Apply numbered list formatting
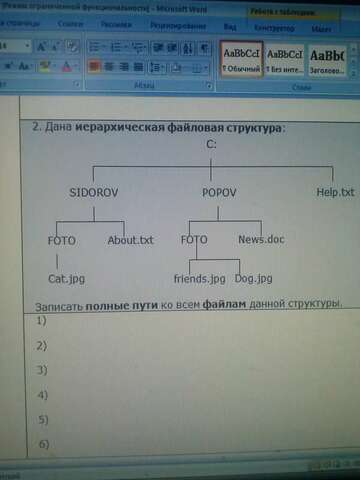360x480 pixels. 117,47
